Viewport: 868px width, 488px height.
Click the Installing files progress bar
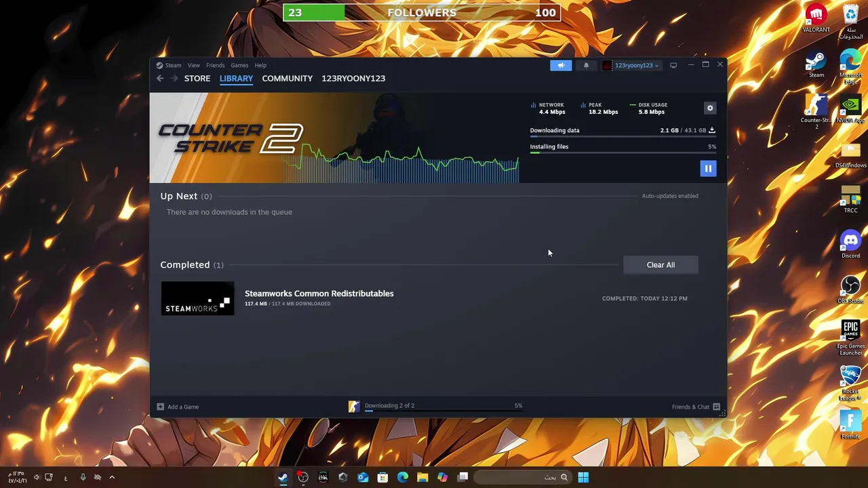(623, 153)
